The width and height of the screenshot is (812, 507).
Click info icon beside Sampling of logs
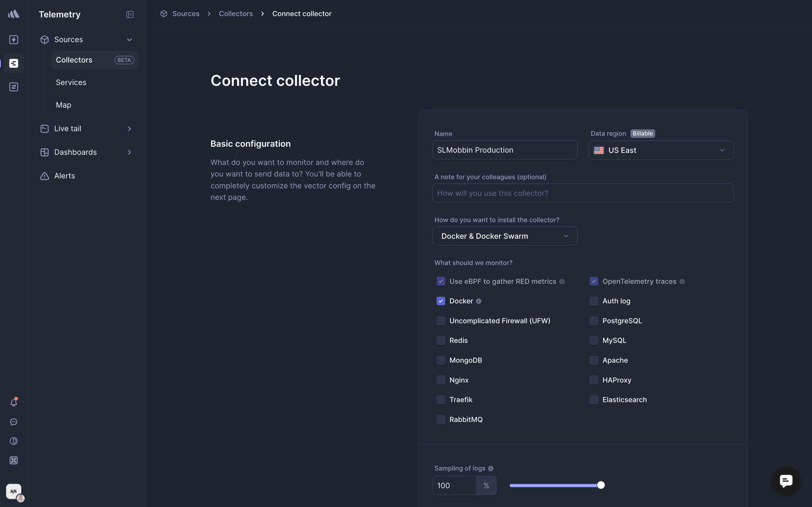491,468
